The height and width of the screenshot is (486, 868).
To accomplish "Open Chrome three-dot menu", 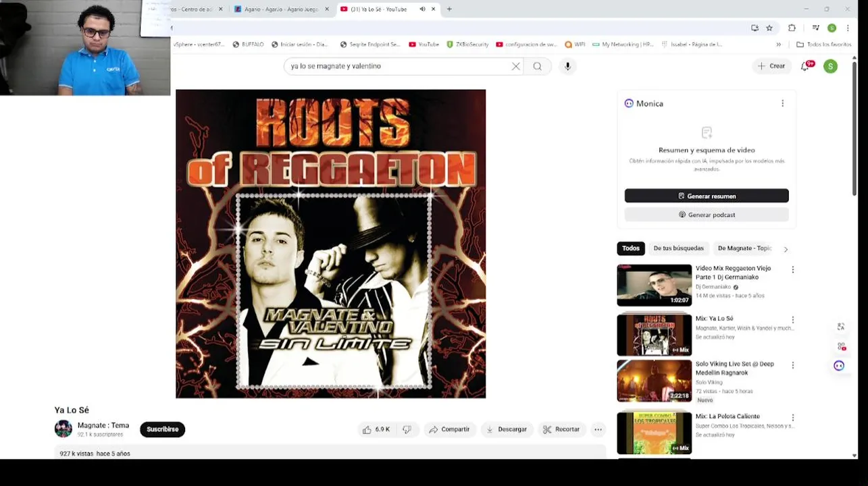I will click(x=848, y=28).
